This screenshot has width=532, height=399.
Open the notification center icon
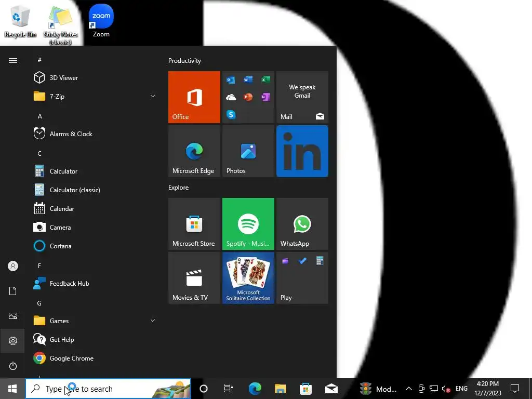[x=515, y=389]
